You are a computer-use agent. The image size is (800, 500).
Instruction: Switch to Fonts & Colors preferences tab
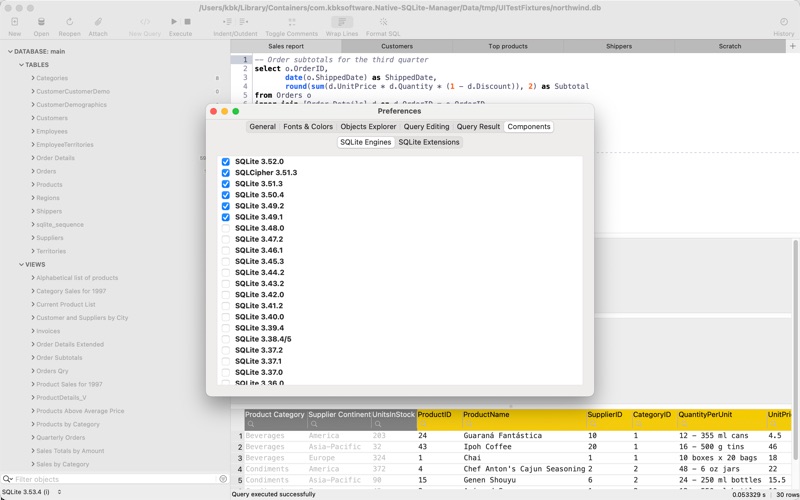[308, 127]
